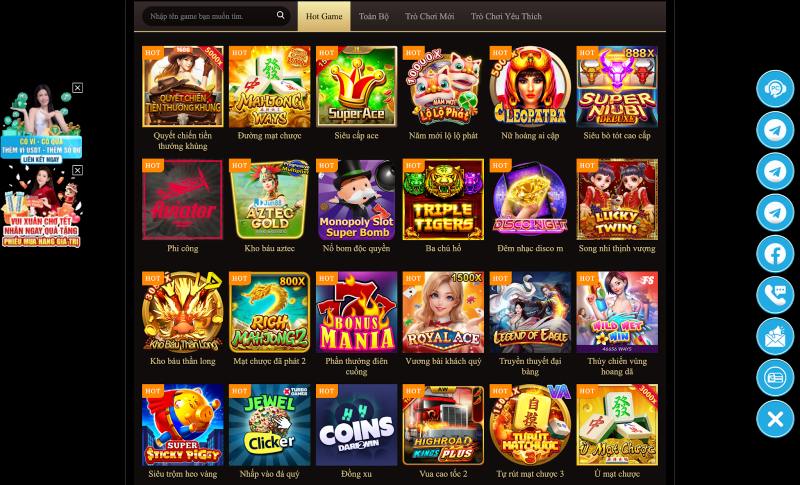Viewport: 800px width, 485px height.
Task: Click the Siêu cấp ace game title
Action: pos(356,136)
